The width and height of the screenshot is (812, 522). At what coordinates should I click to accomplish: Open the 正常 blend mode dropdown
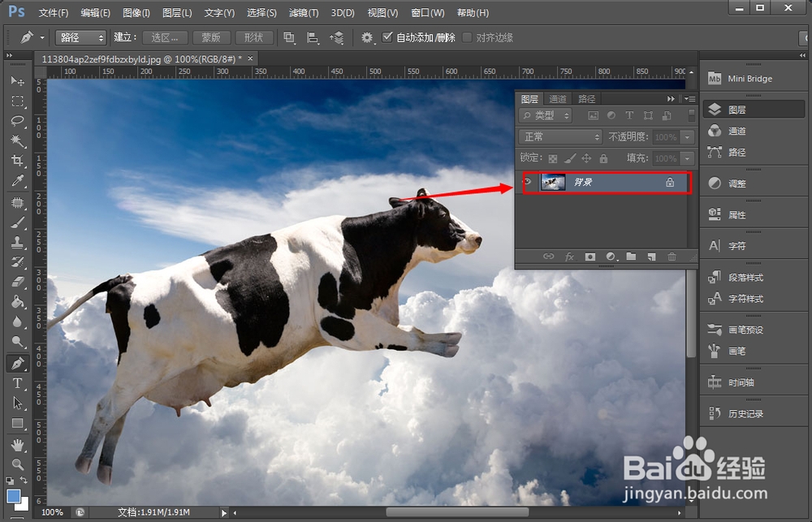pos(559,136)
